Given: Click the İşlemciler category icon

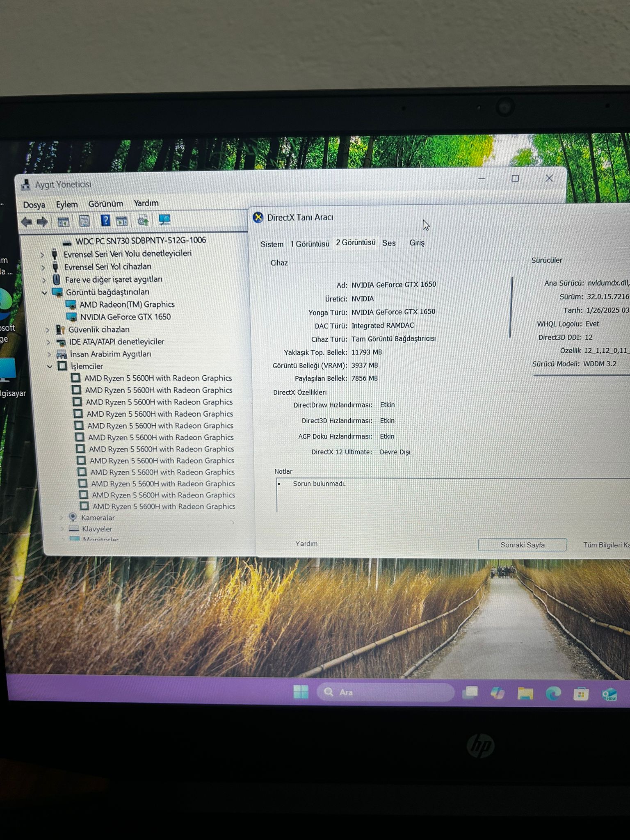Looking at the screenshot, I should click(62, 366).
